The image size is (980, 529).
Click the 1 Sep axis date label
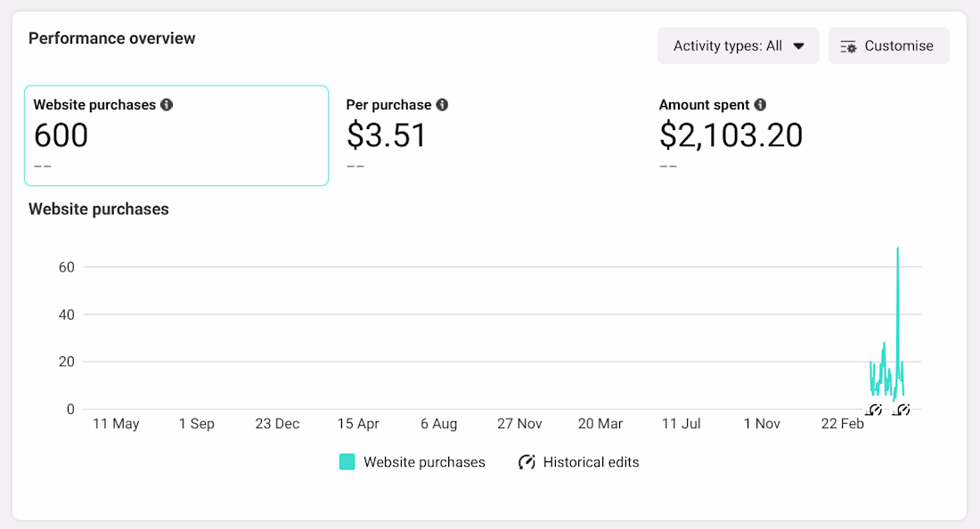[x=196, y=423]
